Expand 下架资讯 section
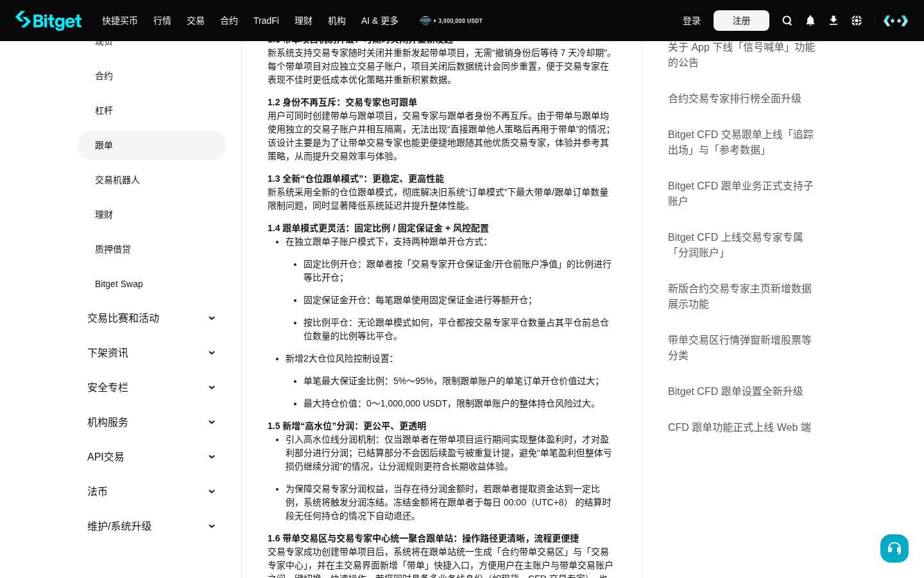 tap(151, 353)
